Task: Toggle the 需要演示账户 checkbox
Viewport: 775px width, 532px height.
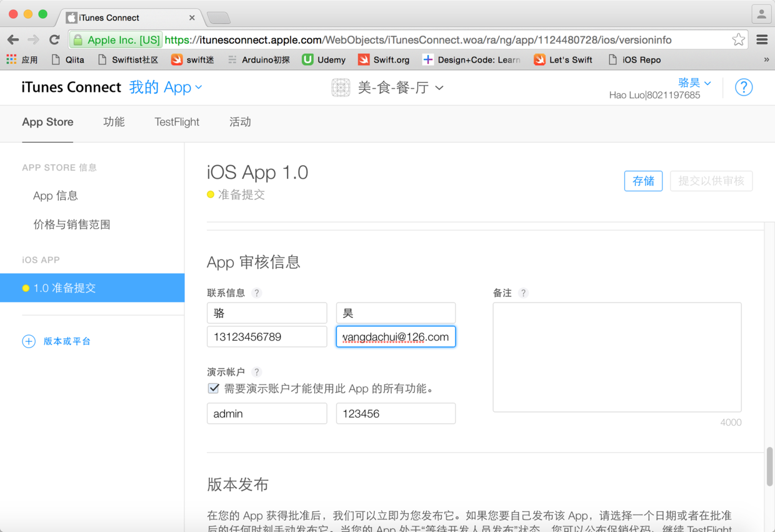Action: point(214,388)
